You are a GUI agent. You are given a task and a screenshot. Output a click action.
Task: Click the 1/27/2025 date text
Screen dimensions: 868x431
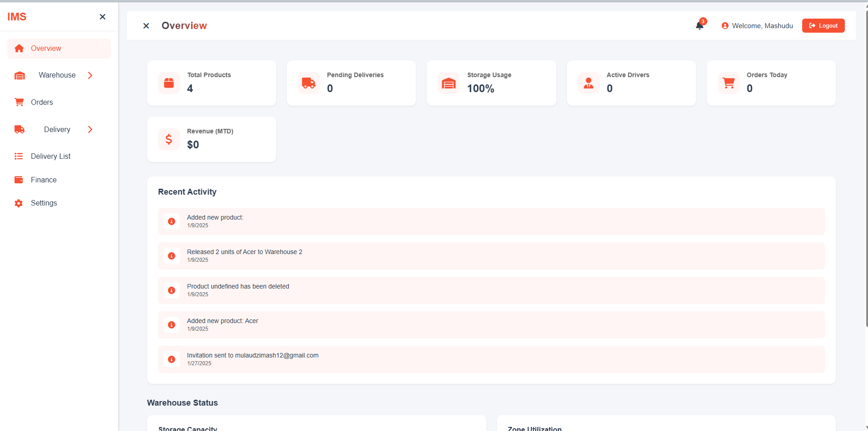pos(199,363)
